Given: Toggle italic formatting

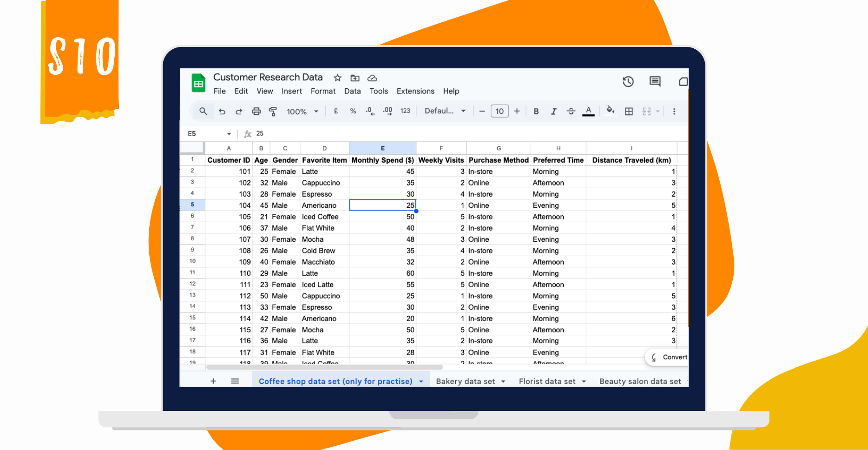Looking at the screenshot, I should click(x=553, y=111).
